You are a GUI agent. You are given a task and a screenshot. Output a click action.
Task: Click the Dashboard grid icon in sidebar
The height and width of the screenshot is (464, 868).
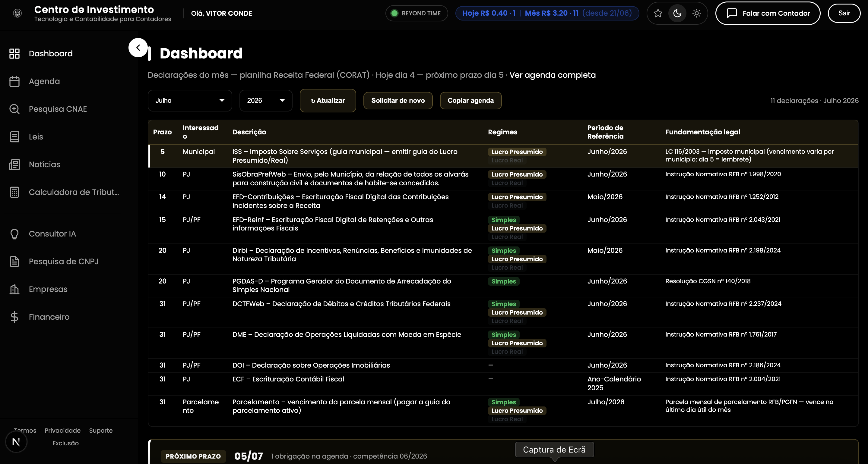(14, 54)
